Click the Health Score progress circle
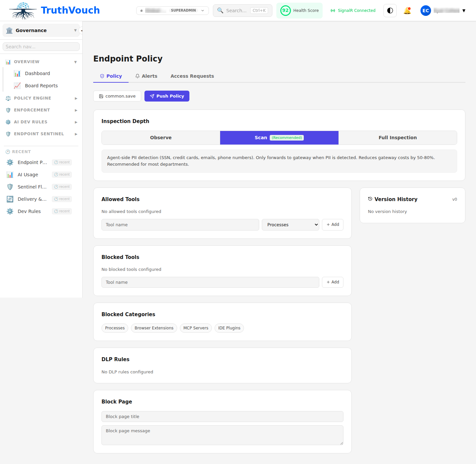The image size is (476, 464). click(285, 10)
